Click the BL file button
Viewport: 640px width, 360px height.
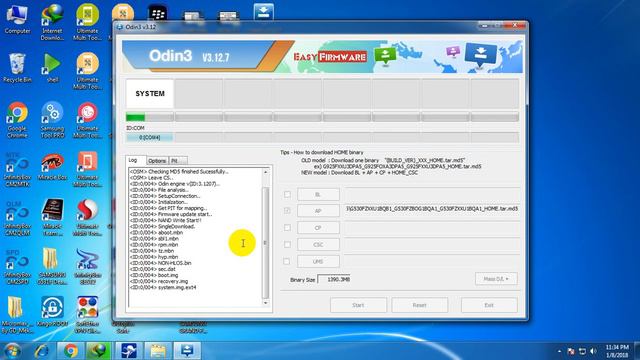[318, 194]
